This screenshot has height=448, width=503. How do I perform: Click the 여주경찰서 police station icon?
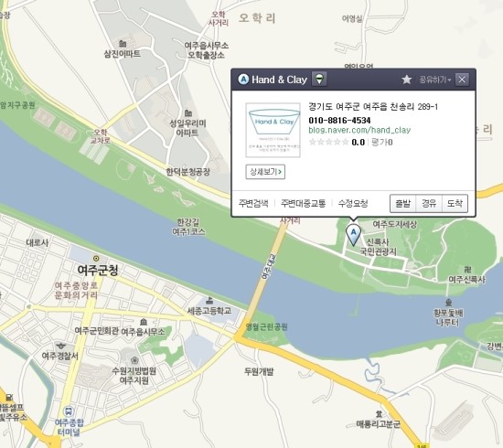click(x=60, y=346)
